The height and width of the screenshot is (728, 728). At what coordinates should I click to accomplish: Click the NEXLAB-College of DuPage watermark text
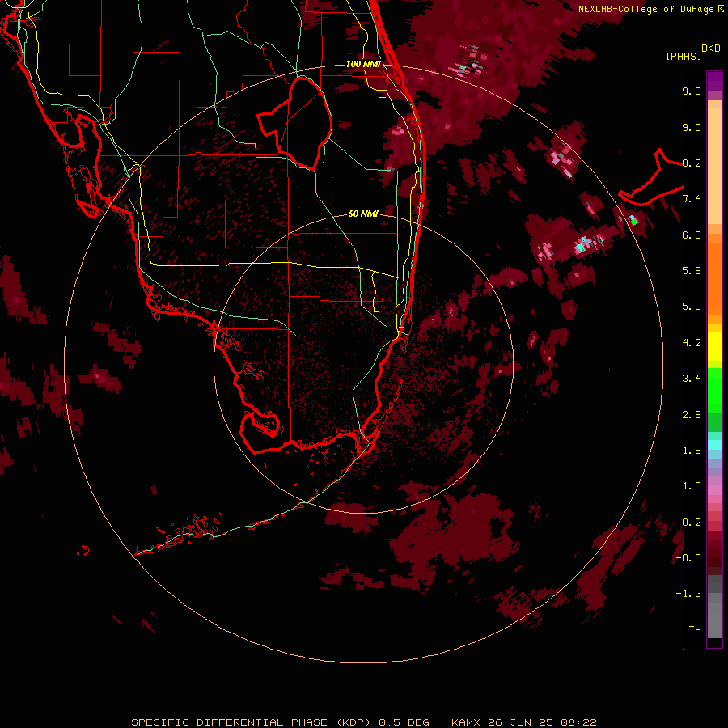point(650,9)
